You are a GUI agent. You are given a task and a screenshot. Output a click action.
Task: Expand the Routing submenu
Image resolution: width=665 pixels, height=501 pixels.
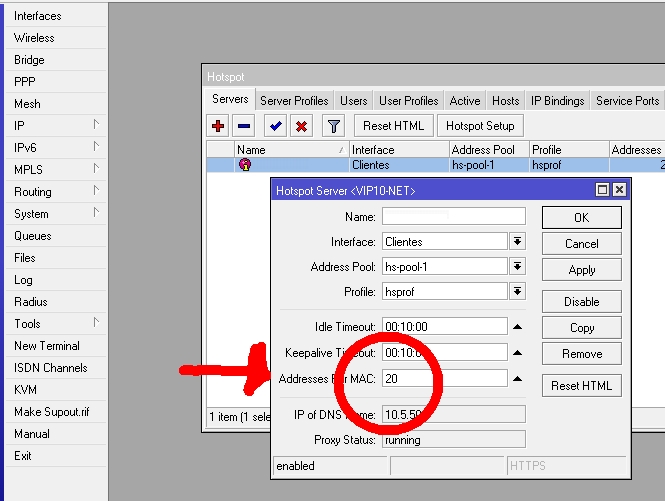(96, 191)
